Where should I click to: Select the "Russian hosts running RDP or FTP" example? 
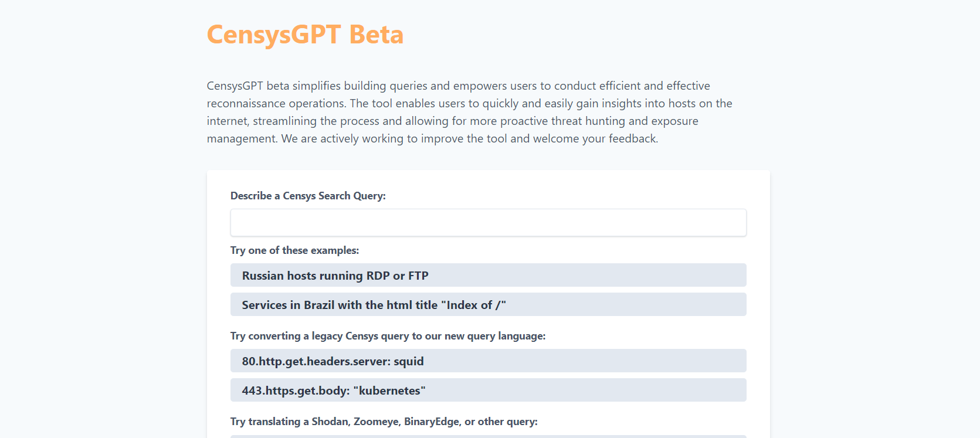pos(488,275)
